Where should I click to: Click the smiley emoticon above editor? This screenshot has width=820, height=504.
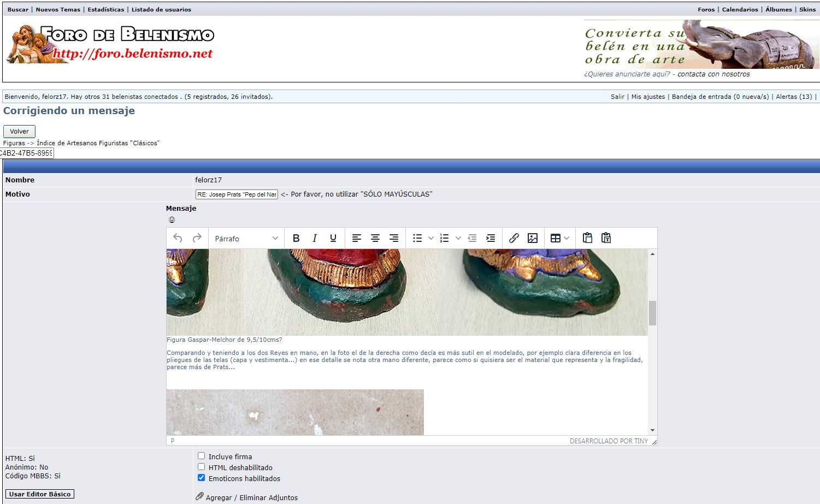(x=172, y=220)
